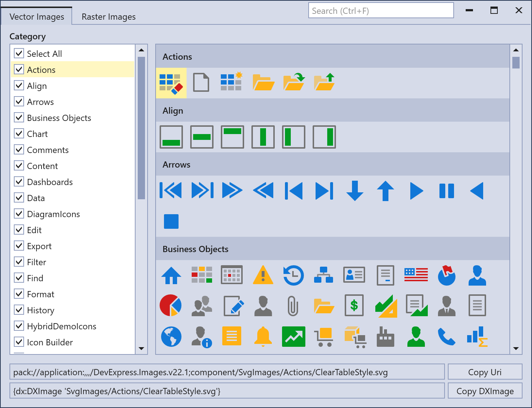Select the blue globe icon
This screenshot has height=408, width=532.
[171, 336]
